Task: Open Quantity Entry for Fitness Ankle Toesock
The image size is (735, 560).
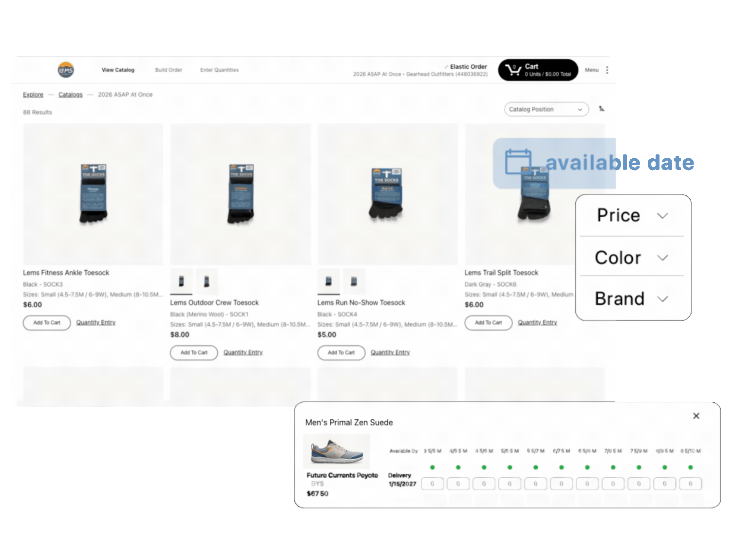Action: tap(96, 323)
